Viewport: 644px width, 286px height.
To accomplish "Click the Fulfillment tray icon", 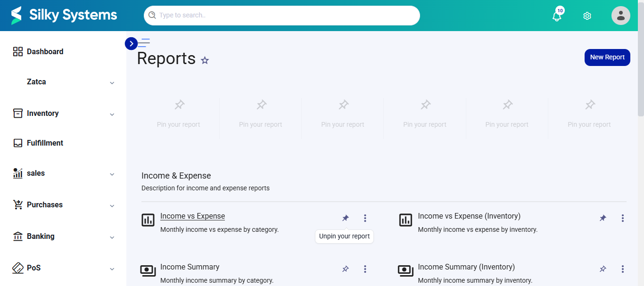I will tap(18, 143).
